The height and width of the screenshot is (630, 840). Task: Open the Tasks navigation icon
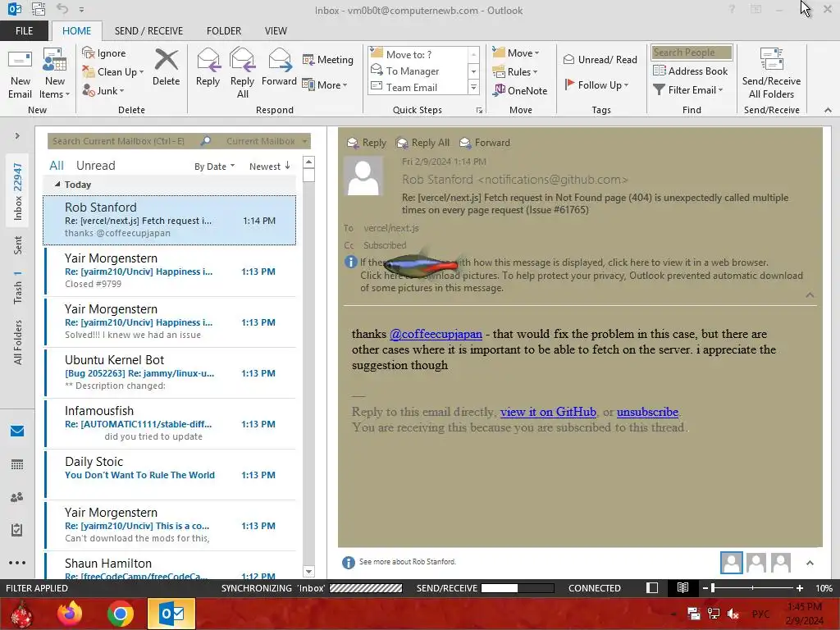(x=17, y=530)
